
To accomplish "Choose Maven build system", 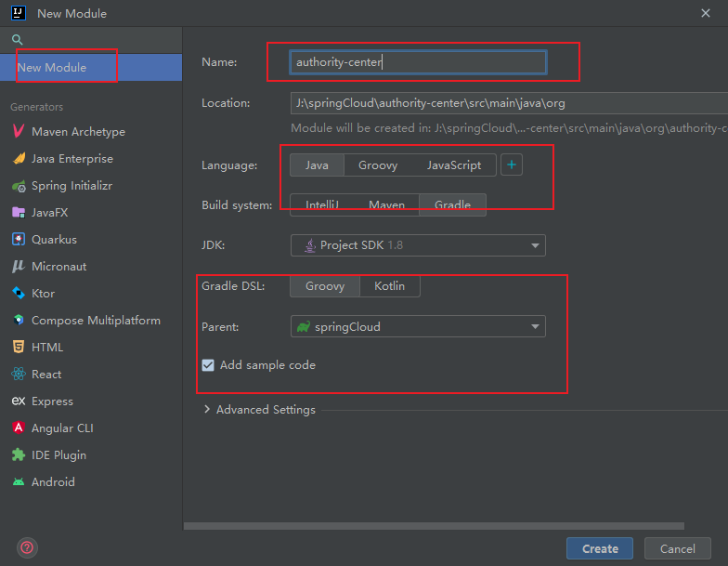I will point(386,204).
